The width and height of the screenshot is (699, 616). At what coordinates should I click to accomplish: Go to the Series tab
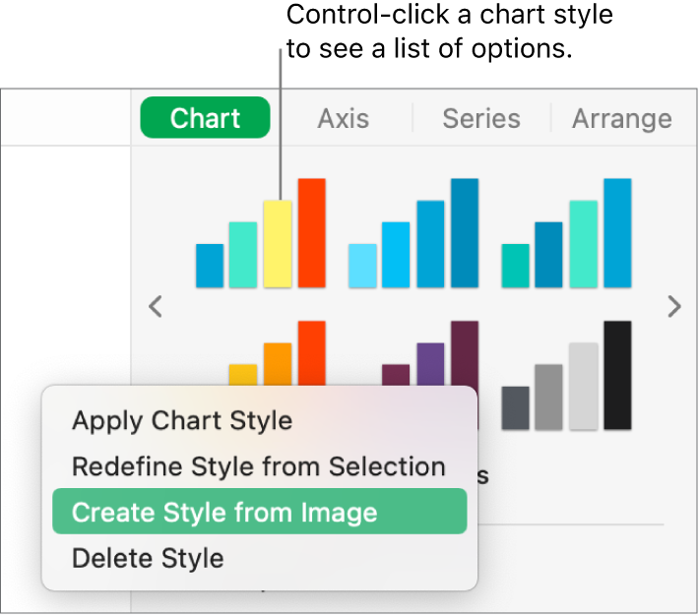coord(480,118)
